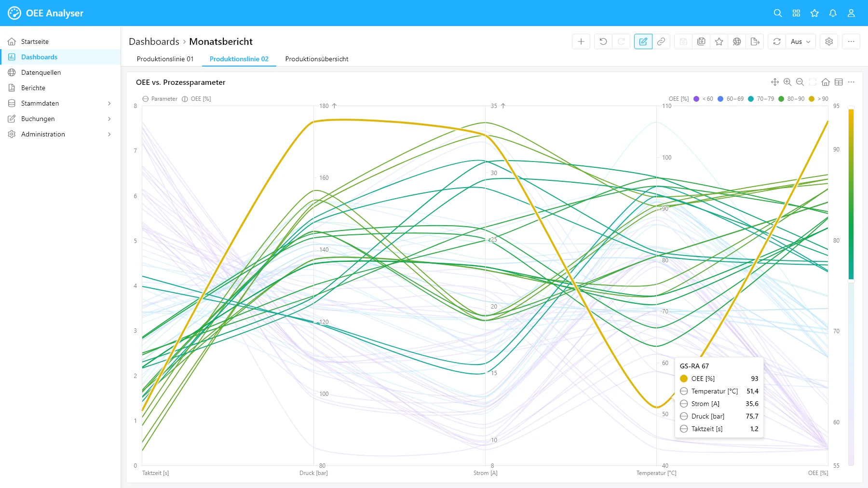Toggle the '< 60' OEE legend series
The image size is (868, 488).
coord(703,99)
